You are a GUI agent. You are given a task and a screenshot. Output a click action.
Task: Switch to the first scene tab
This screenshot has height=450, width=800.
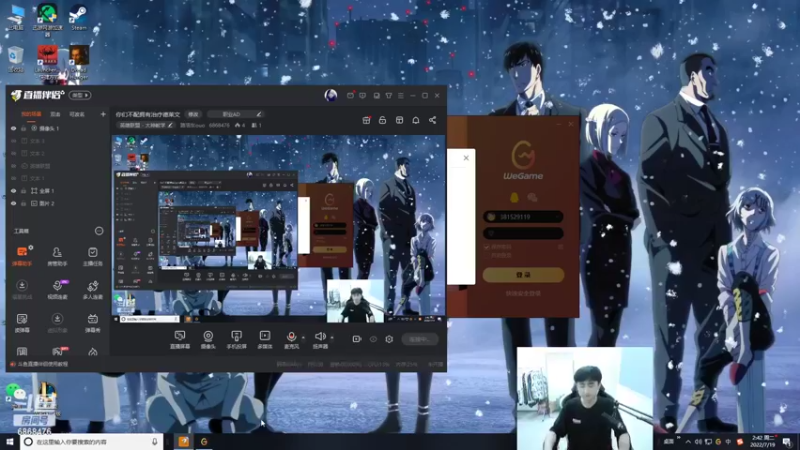pos(31,114)
